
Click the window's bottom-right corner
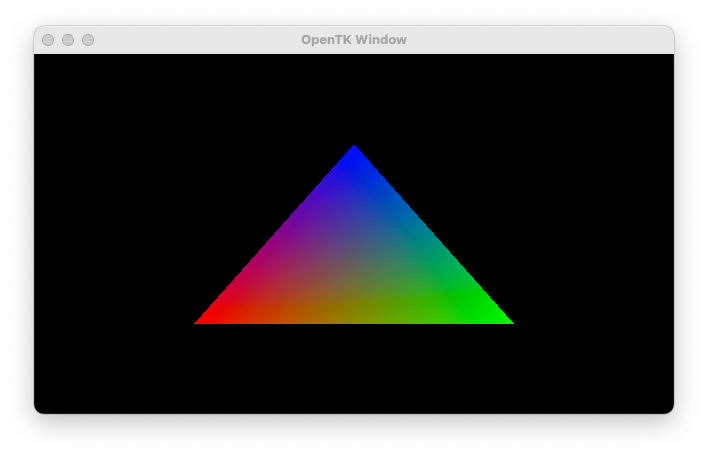[671, 410]
